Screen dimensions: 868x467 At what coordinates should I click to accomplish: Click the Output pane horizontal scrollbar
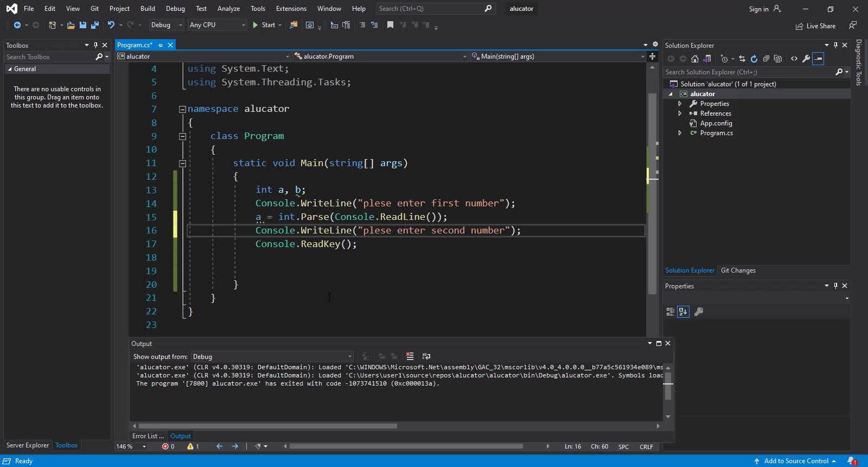tap(267, 426)
